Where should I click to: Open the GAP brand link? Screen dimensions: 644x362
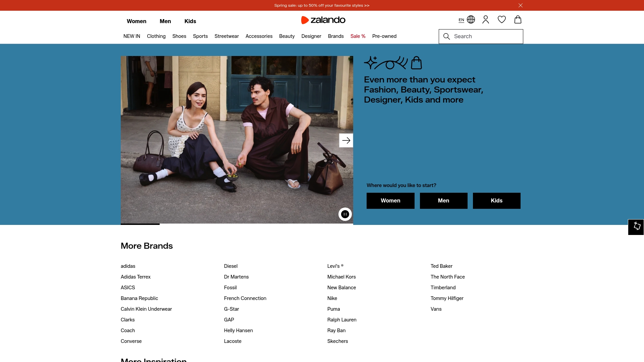coord(229,320)
